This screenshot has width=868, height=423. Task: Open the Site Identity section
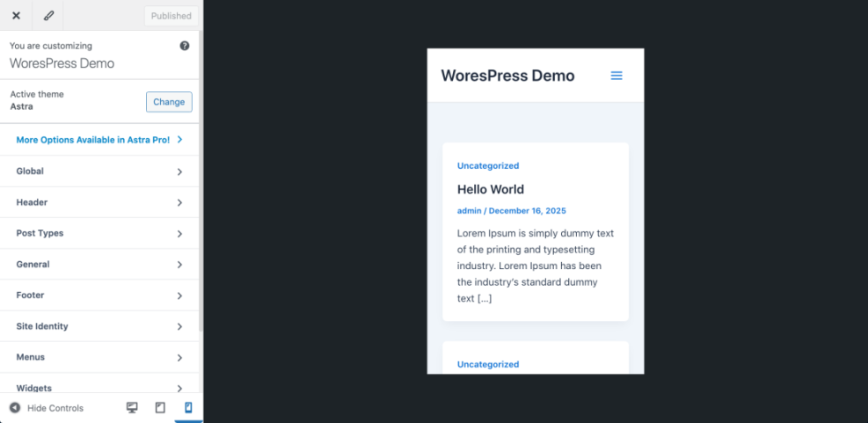tap(99, 326)
